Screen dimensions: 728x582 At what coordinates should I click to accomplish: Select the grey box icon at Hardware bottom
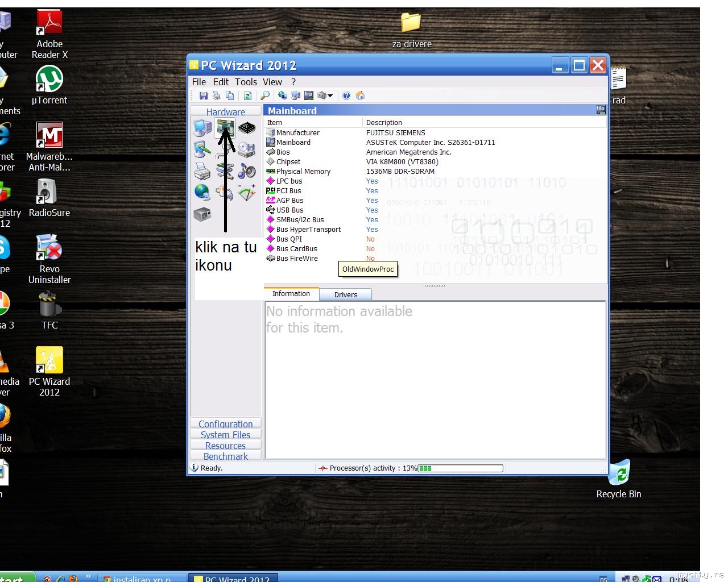202,214
